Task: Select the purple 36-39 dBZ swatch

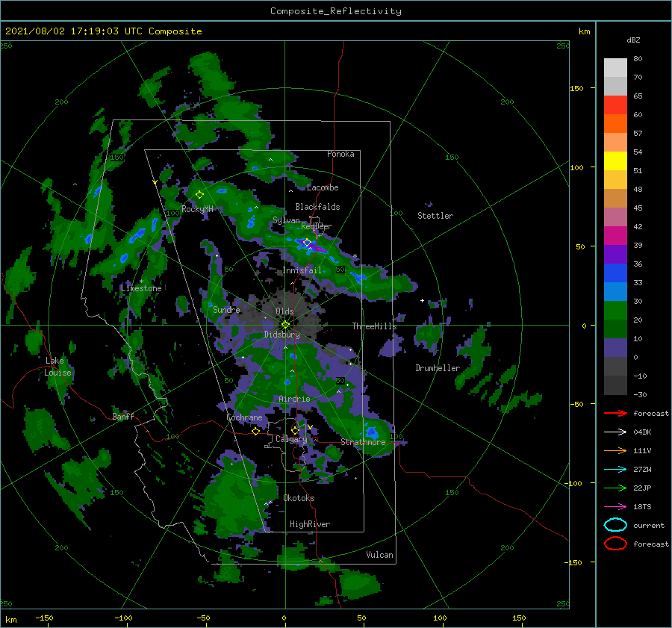Action: click(x=615, y=255)
